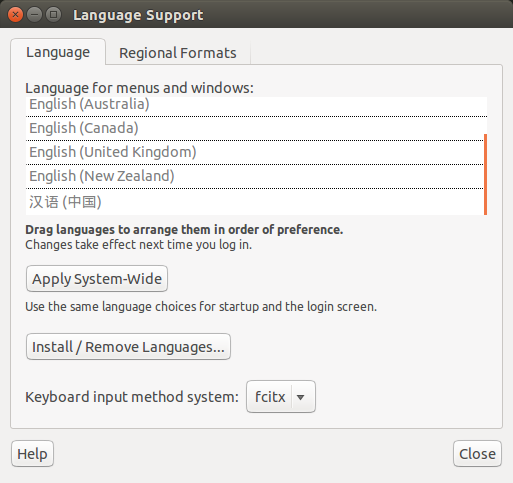Screen dimensions: 513x483
Task: Click the Apply System-Wide button
Action: (97, 279)
